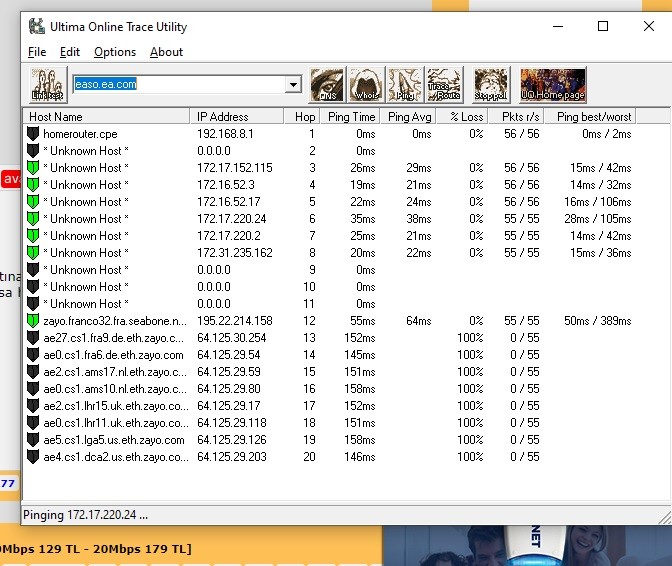Click the Whois toolbar icon
Image resolution: width=672 pixels, height=566 pixels.
point(366,85)
